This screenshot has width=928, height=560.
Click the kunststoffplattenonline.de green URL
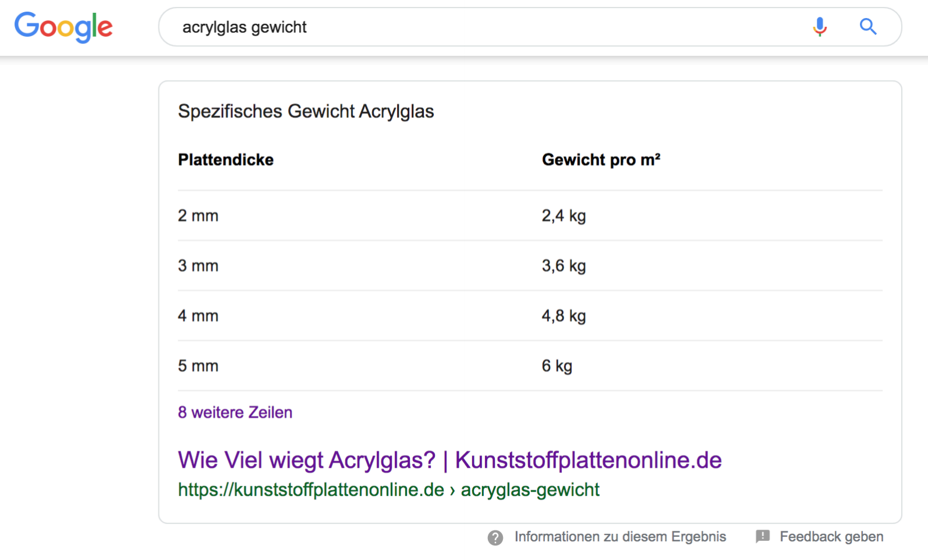(388, 490)
